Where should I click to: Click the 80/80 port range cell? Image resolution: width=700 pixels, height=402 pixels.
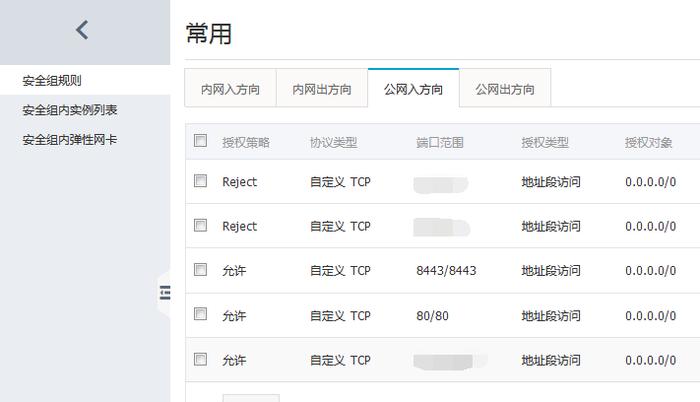[432, 316]
